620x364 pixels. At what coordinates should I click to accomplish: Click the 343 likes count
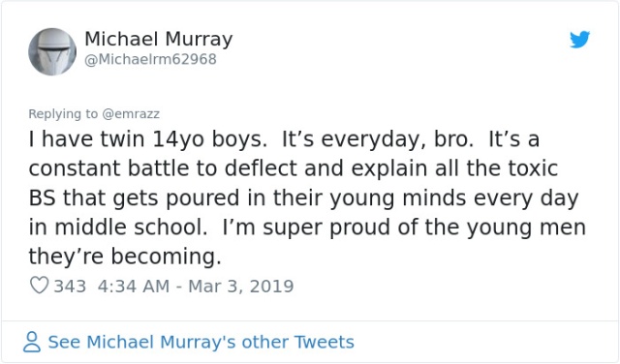[x=70, y=287]
